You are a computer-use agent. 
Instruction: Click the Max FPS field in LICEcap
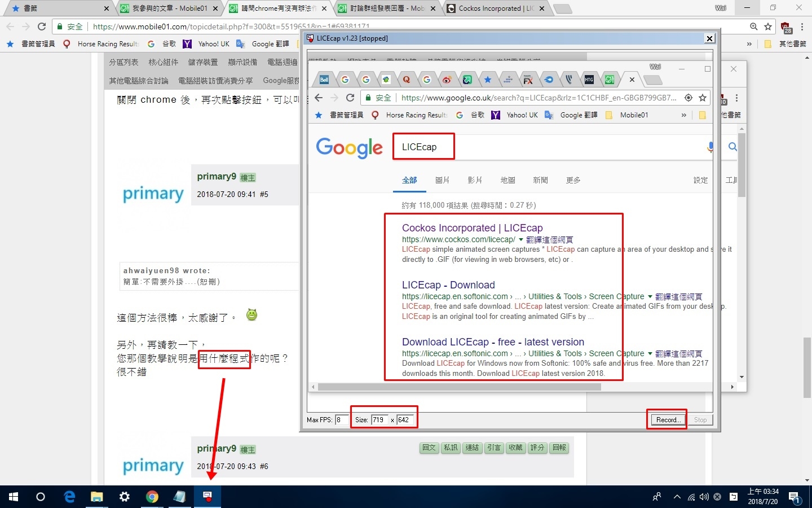341,420
